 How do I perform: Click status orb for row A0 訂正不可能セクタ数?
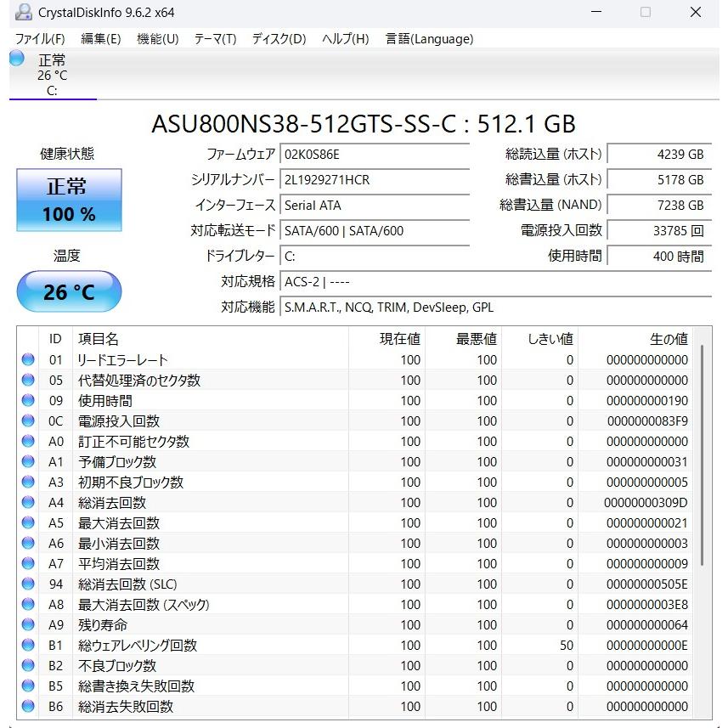point(28,441)
